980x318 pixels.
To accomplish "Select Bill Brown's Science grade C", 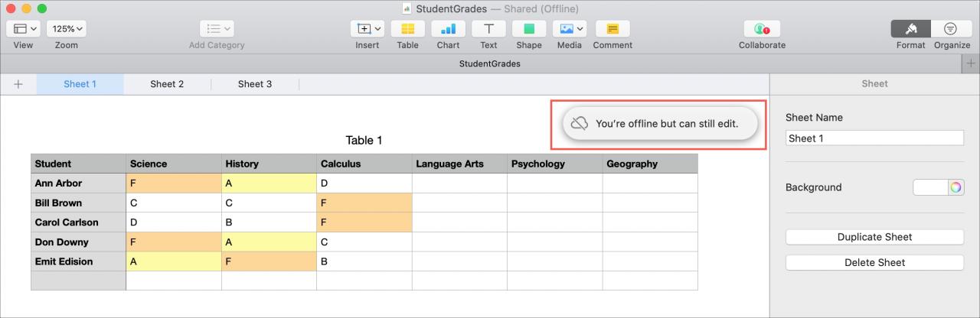I will click(x=174, y=203).
